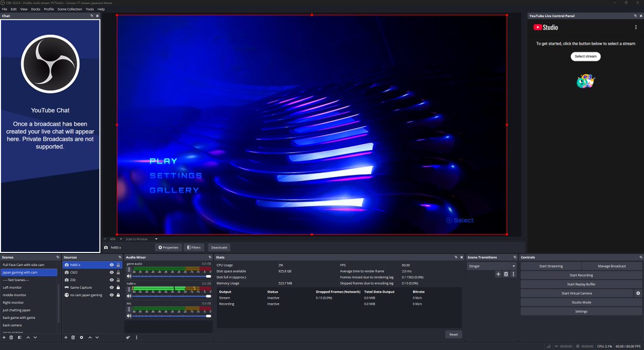Toggle lock on C922 source

click(x=118, y=272)
